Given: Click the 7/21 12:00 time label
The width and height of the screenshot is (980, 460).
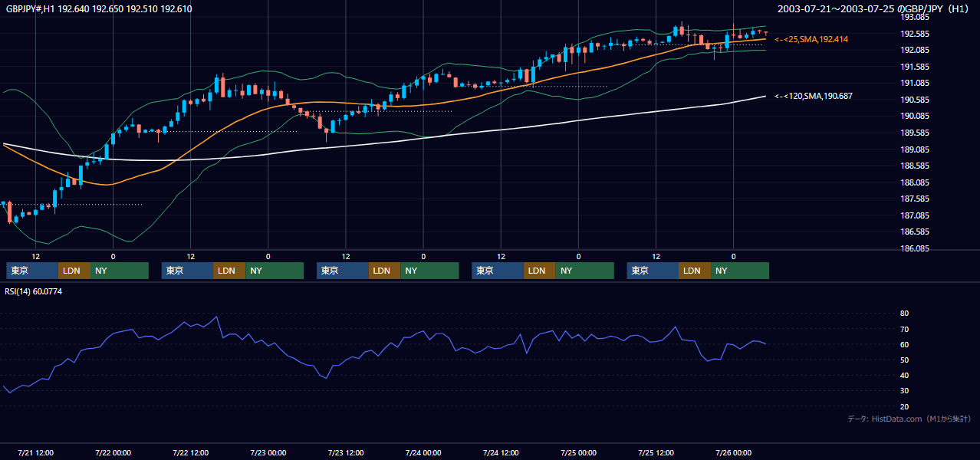Looking at the screenshot, I should [x=35, y=452].
